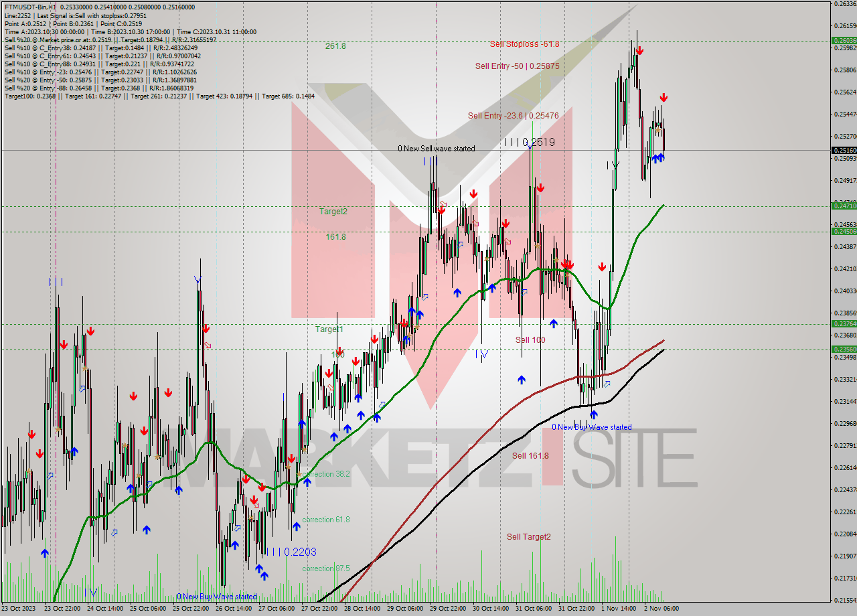The image size is (857, 616).
Task: Click the '31 Oct 22:00' time axis label
Action: 576,609
